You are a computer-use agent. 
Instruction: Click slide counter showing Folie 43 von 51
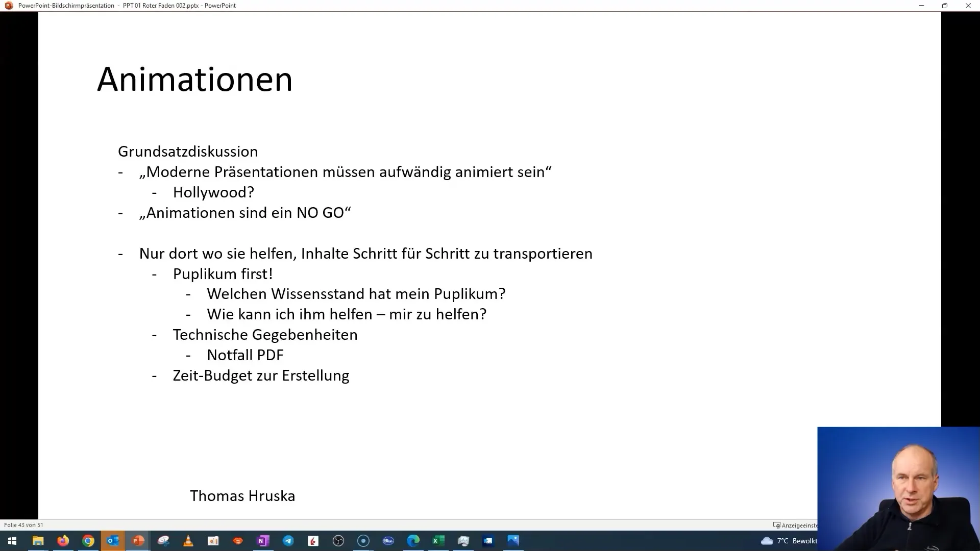(23, 525)
